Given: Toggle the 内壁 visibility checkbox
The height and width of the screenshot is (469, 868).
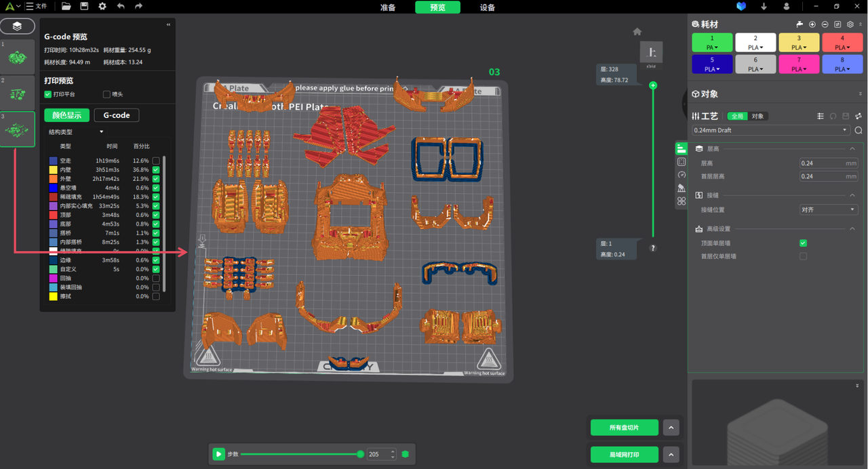Looking at the screenshot, I should point(156,169).
